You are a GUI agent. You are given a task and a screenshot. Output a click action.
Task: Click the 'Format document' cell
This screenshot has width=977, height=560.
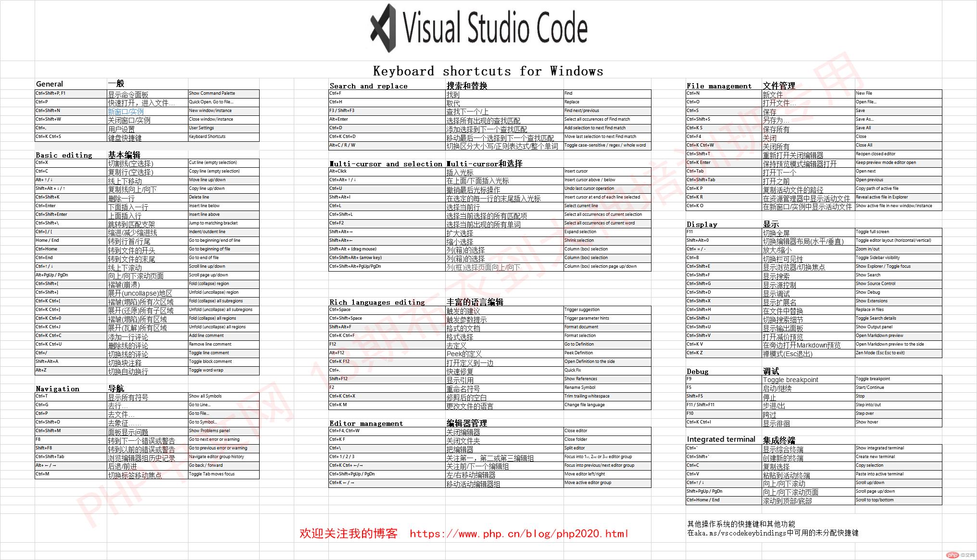pos(607,327)
